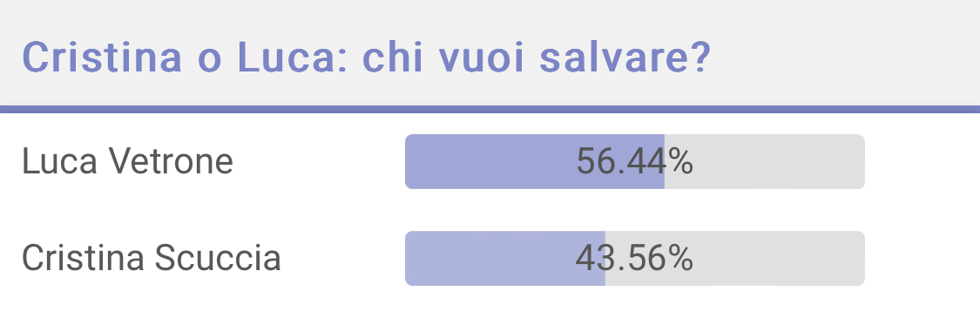Click the right rounded end of Luca's result bar

862,161
